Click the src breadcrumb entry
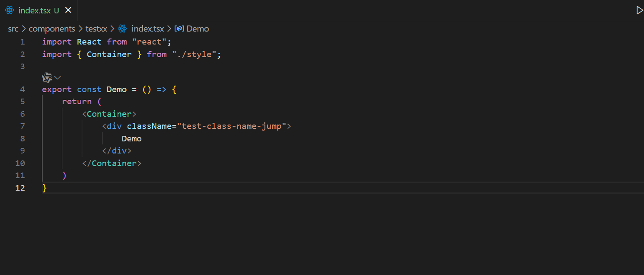Screen dimensions: 644x275 tap(13, 29)
